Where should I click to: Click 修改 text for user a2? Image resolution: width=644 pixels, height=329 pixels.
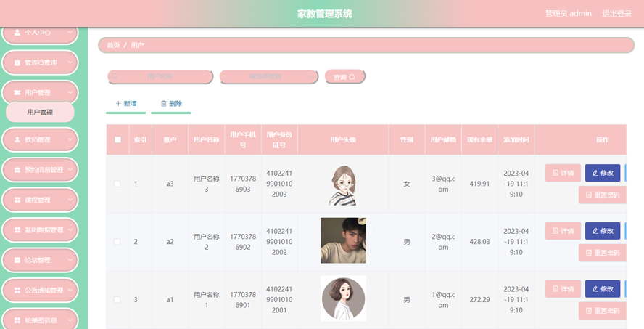point(606,231)
